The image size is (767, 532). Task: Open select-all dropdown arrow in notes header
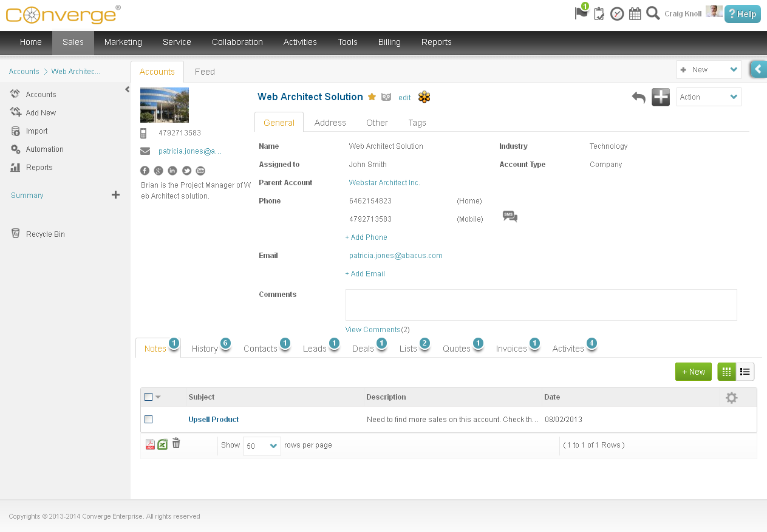[x=158, y=397]
